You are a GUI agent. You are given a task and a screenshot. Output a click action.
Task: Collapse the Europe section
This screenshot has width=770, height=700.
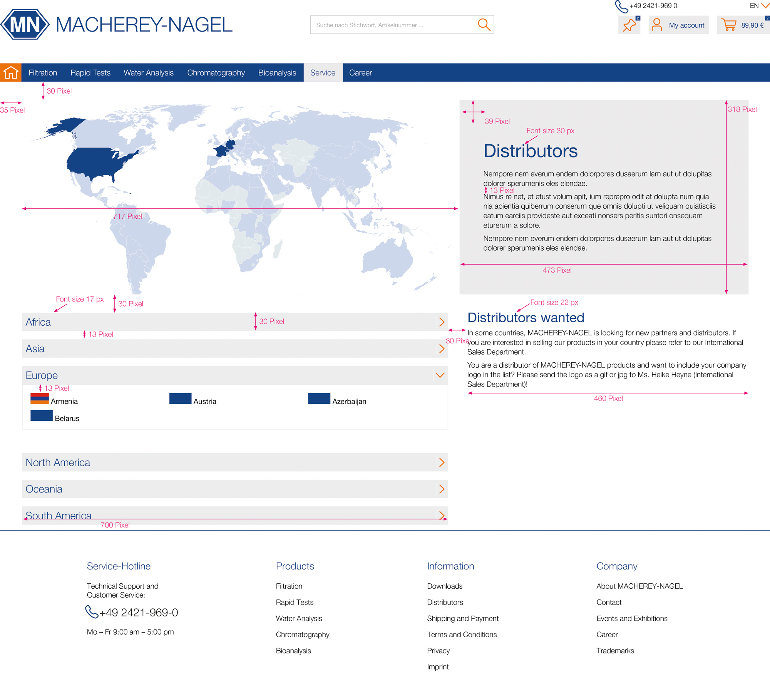pyautogui.click(x=440, y=375)
